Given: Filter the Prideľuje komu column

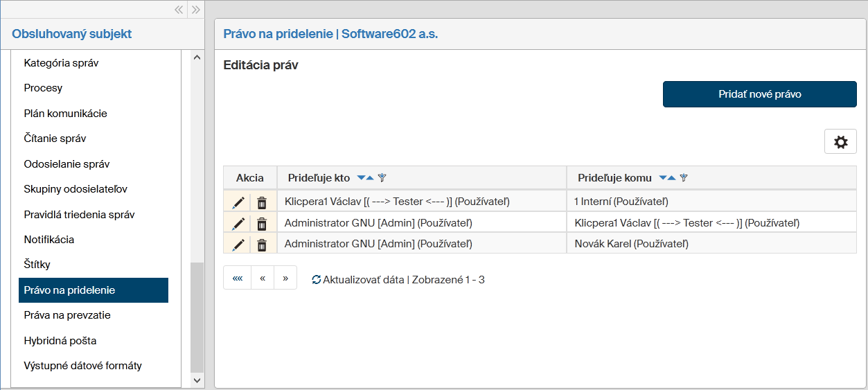Looking at the screenshot, I should click(683, 178).
